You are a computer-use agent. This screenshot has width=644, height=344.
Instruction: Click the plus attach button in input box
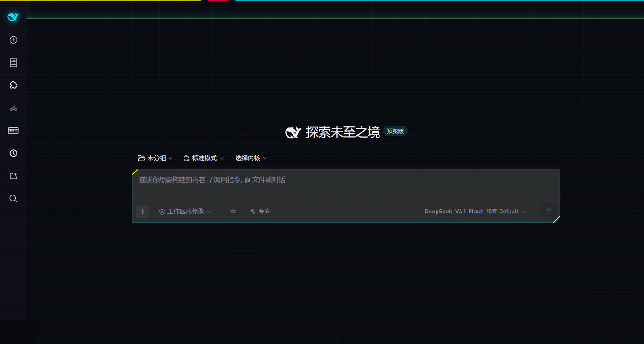pyautogui.click(x=143, y=212)
